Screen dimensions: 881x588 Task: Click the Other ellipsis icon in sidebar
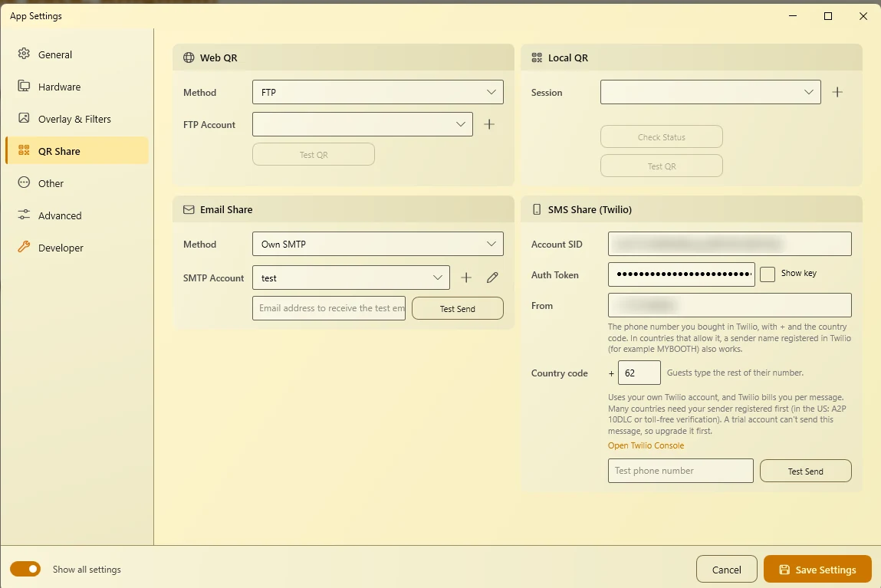point(24,182)
